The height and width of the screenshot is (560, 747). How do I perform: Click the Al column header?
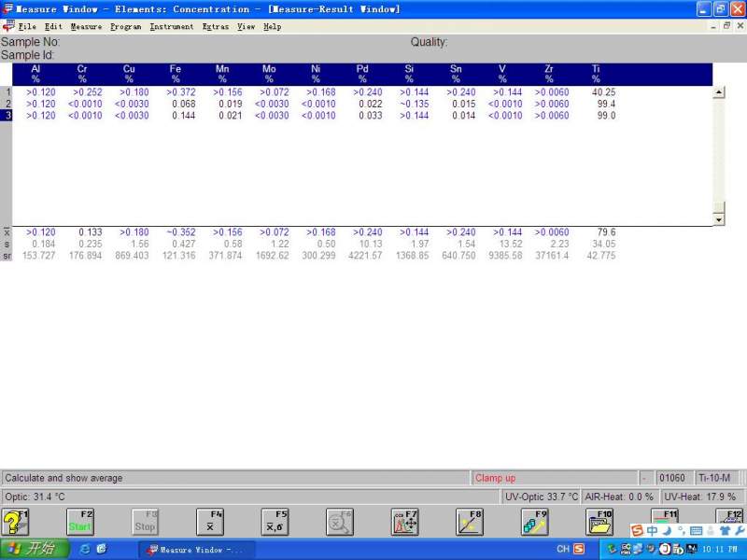click(x=35, y=74)
